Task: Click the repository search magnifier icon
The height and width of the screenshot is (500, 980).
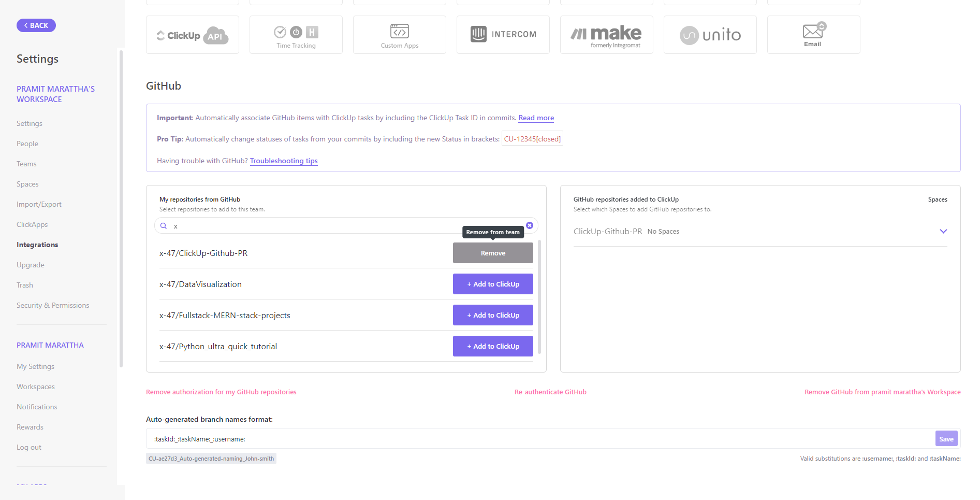Action: [164, 226]
